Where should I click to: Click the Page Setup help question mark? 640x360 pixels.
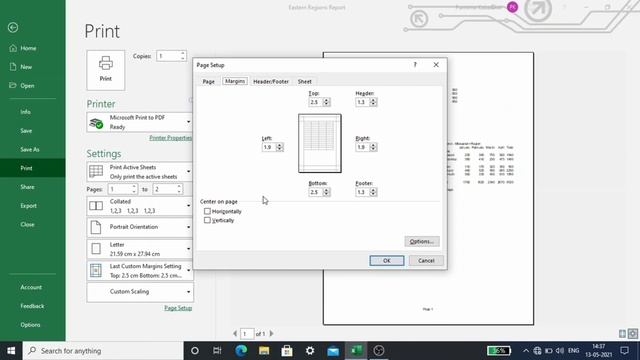click(x=415, y=65)
